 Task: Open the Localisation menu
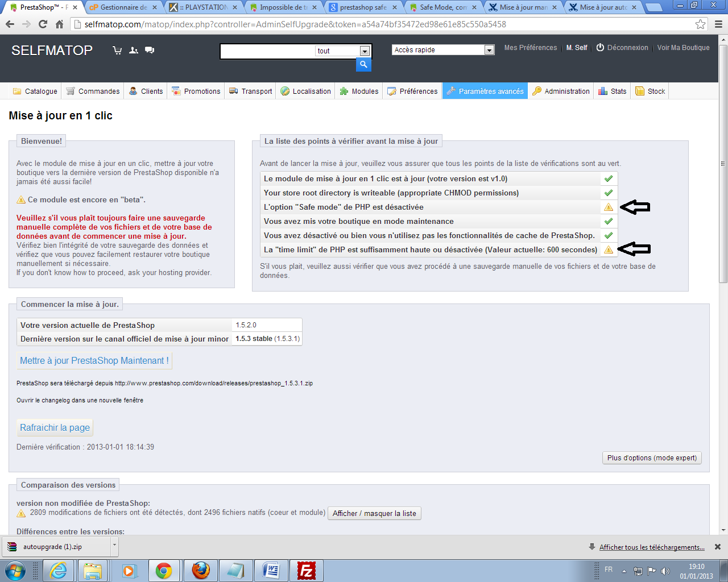coord(305,91)
